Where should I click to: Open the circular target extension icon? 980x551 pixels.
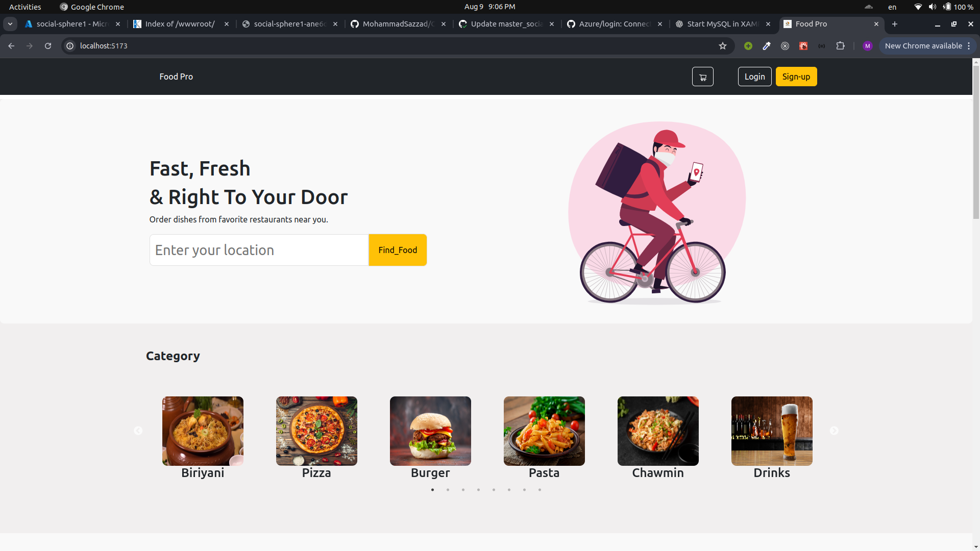point(785,46)
